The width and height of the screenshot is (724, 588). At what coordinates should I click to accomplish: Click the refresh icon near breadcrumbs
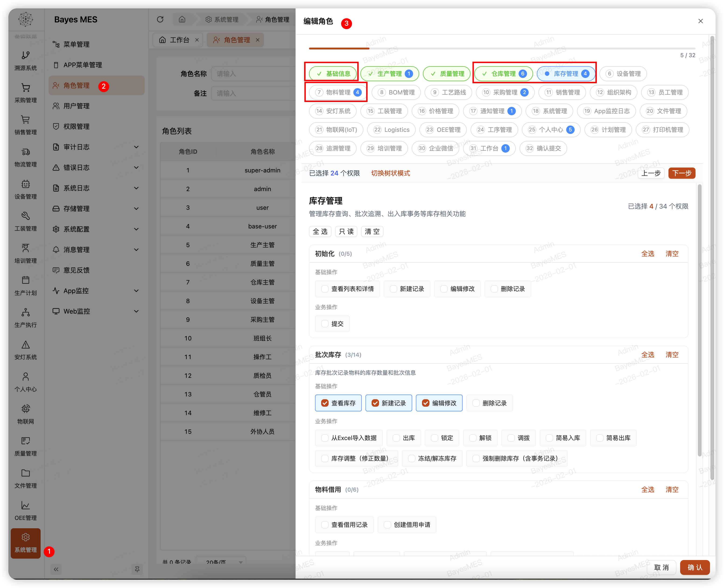(160, 19)
